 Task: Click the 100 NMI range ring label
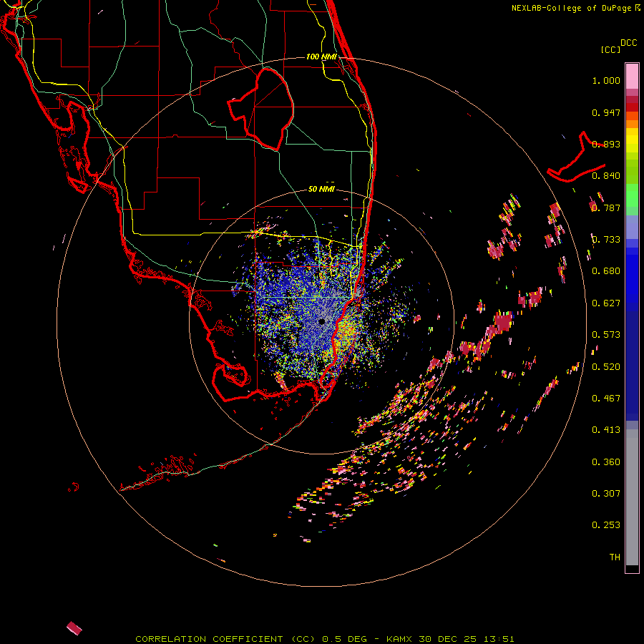321,57
